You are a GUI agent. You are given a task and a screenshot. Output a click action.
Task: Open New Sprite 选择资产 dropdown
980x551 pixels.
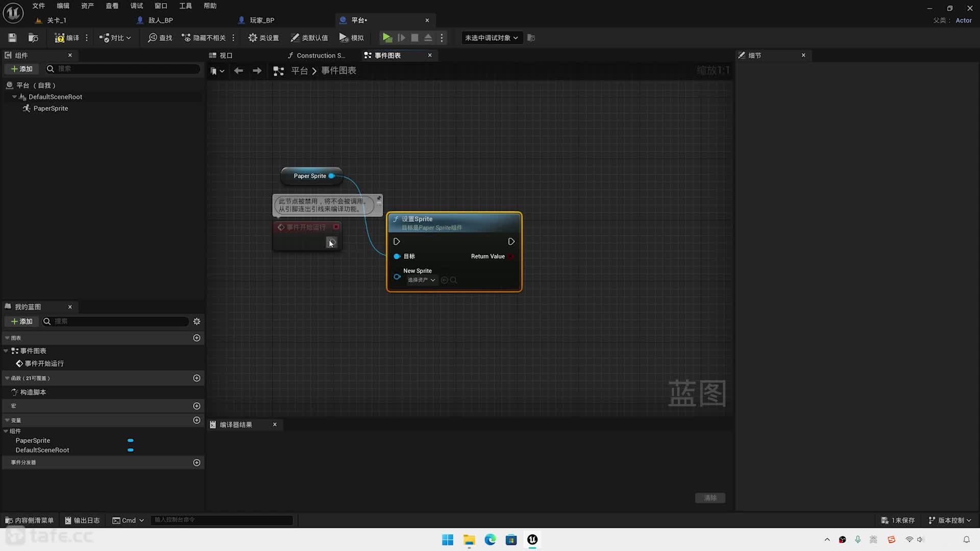pyautogui.click(x=421, y=280)
